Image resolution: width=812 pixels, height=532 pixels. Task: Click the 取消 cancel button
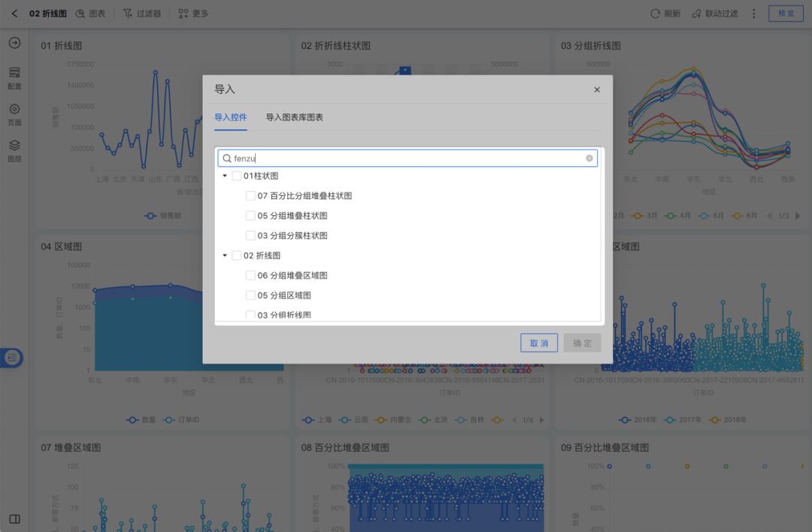tap(539, 342)
